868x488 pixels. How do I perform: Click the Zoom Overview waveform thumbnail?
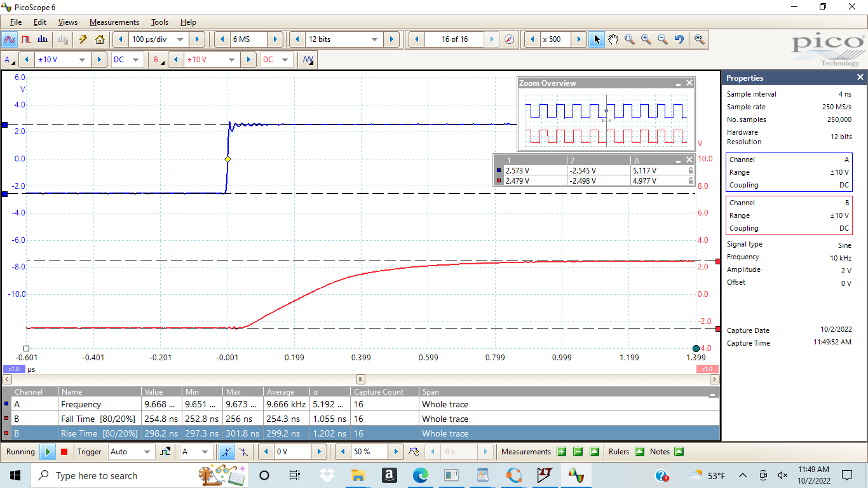(606, 119)
